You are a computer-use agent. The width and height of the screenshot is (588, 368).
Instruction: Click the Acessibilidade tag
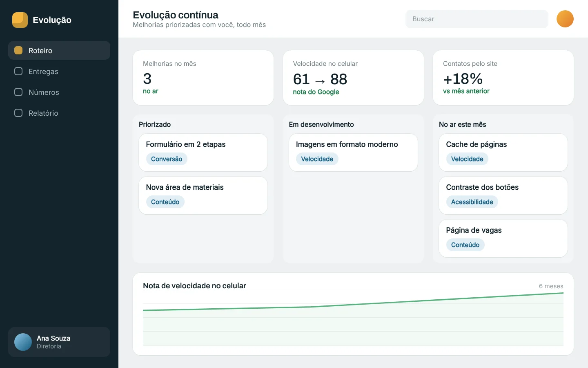click(x=472, y=202)
